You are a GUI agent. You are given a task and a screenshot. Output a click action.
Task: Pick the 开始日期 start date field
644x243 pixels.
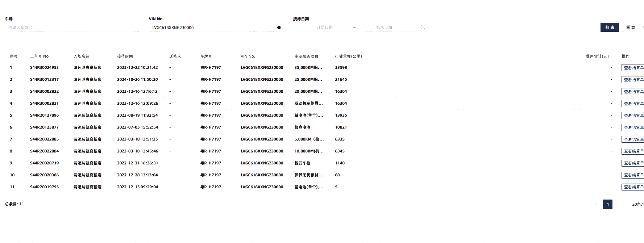coord(324,28)
